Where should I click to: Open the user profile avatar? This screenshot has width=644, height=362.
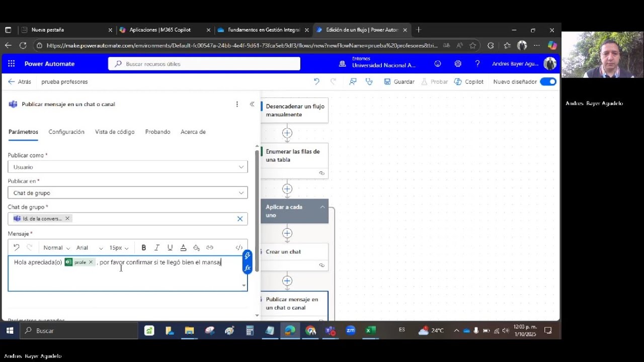(550, 64)
